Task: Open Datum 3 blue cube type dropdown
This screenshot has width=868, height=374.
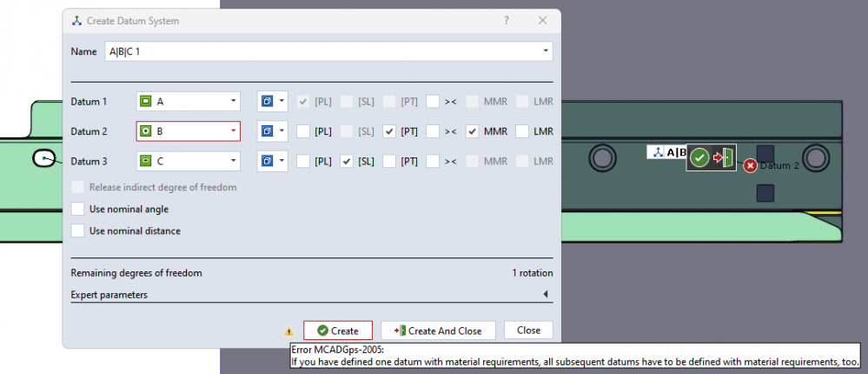Action: coord(272,161)
